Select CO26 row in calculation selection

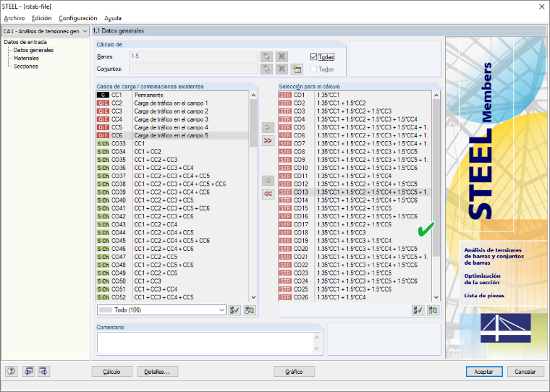tap(355, 297)
